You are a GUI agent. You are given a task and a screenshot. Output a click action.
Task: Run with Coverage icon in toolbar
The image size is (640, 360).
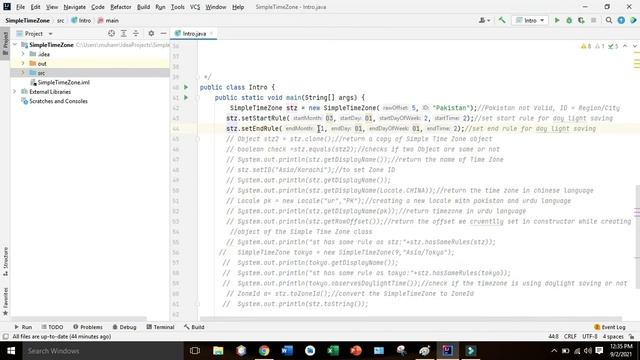(x=581, y=20)
